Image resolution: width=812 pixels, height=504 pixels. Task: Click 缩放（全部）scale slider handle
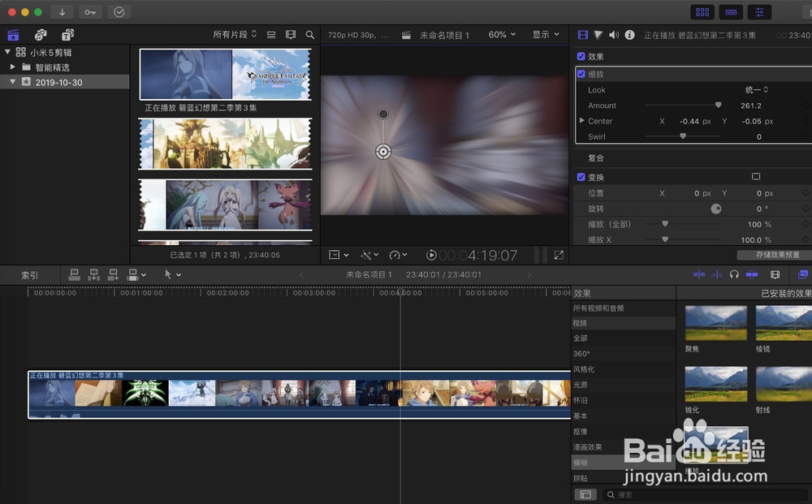tap(665, 224)
